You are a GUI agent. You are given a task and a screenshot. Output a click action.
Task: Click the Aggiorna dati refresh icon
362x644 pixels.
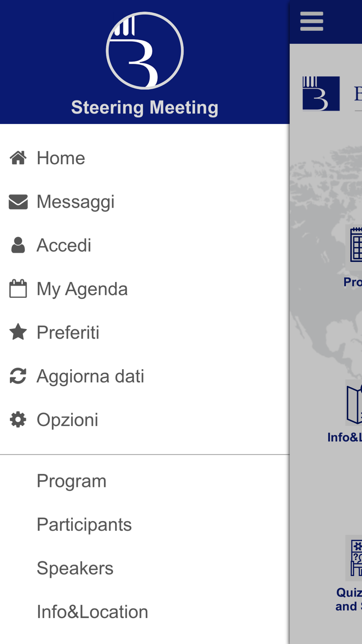[x=18, y=376]
